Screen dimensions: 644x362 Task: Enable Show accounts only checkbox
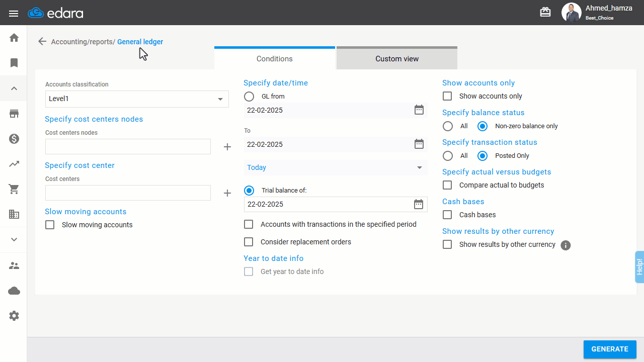[x=447, y=96]
